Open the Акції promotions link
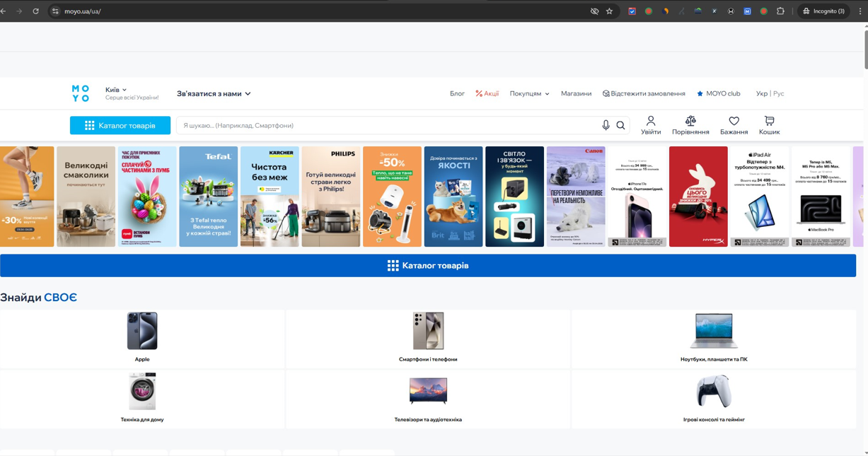 pyautogui.click(x=487, y=93)
